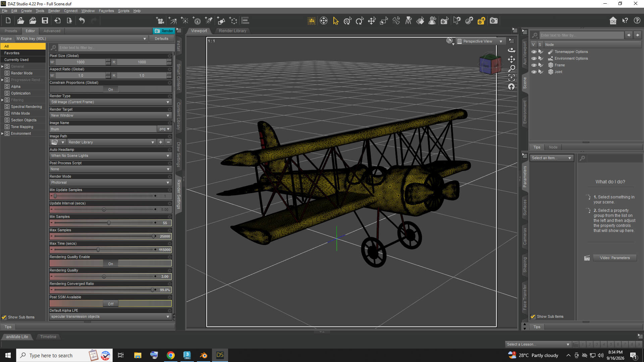The width and height of the screenshot is (644, 362).
Task: Adjust the Rendering Quality slider
Action: 104,276
